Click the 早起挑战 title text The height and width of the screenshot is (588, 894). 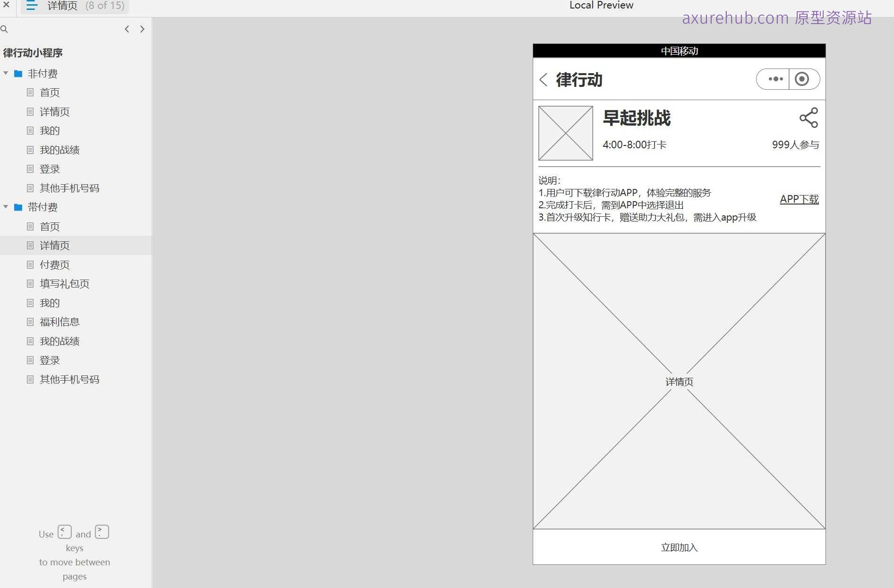point(637,118)
